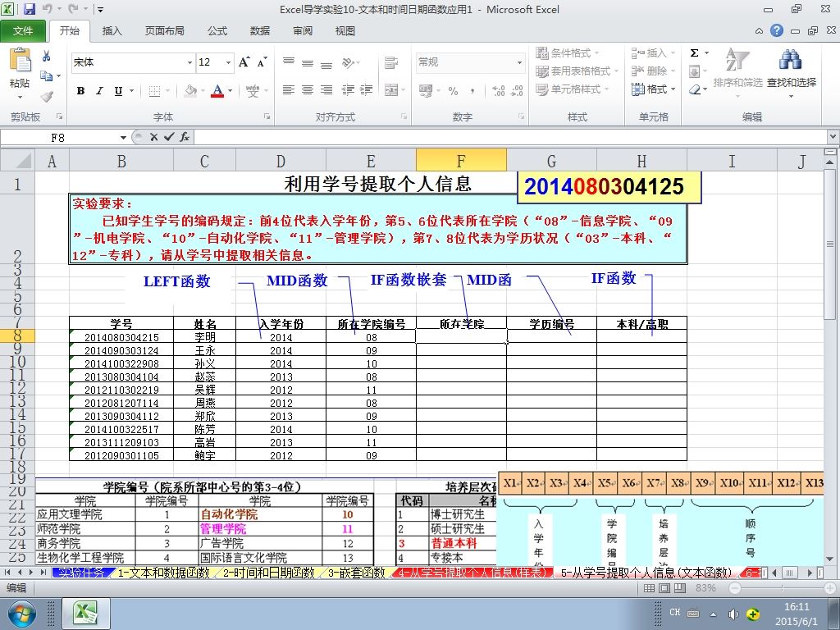Switch to the Insert (插入) tab
The image size is (840, 630).
[112, 31]
